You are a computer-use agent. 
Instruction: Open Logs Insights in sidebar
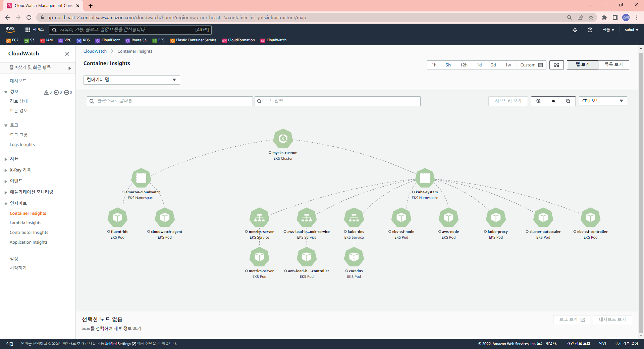(22, 145)
